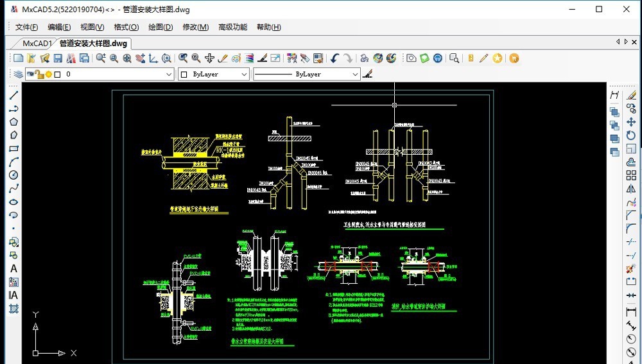Open the 帮助(H) menu
The height and width of the screenshot is (364, 642).
268,27
